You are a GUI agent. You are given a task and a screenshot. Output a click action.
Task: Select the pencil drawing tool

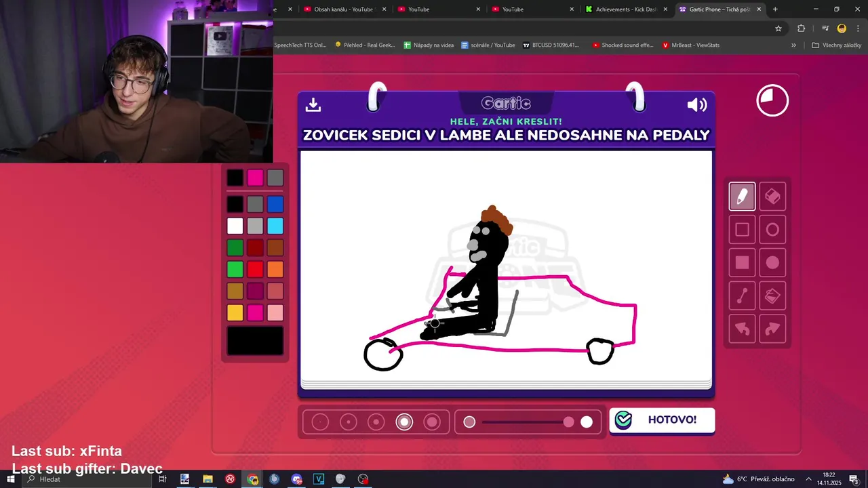pyautogui.click(x=742, y=197)
